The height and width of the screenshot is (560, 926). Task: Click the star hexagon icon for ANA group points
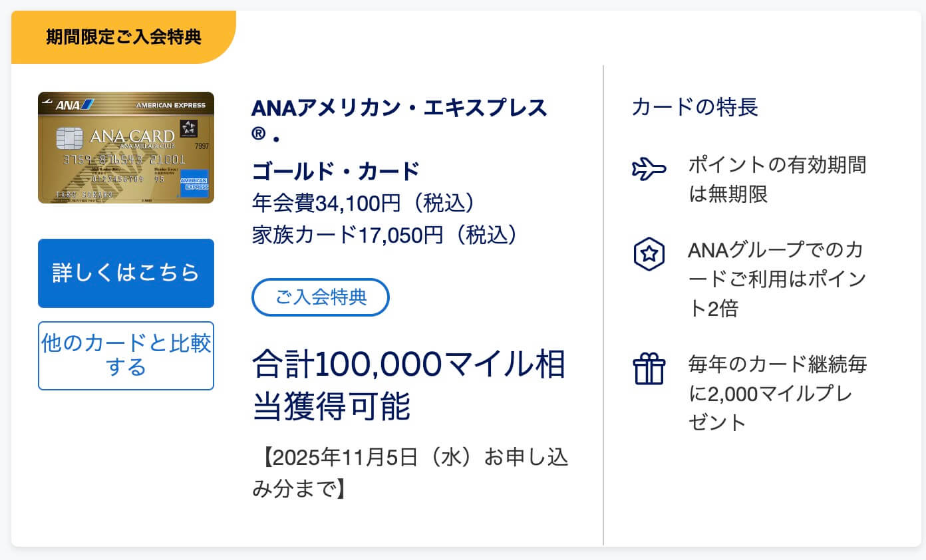[x=649, y=253]
